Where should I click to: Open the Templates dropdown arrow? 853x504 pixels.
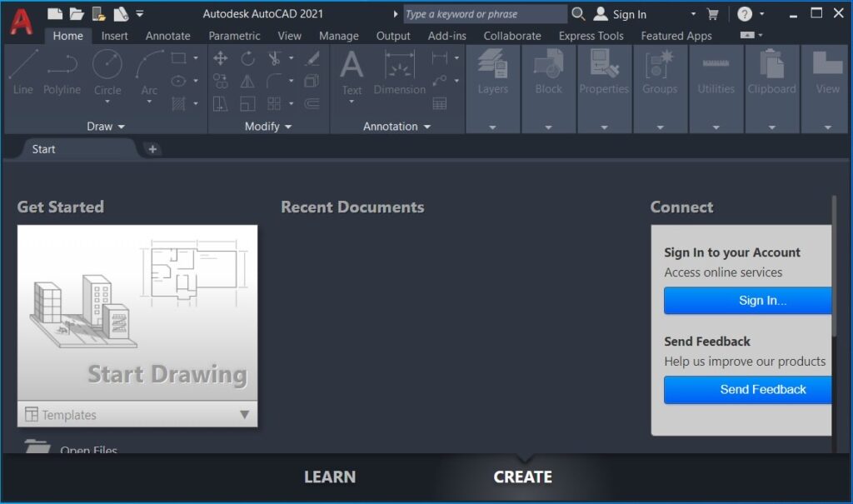[245, 415]
